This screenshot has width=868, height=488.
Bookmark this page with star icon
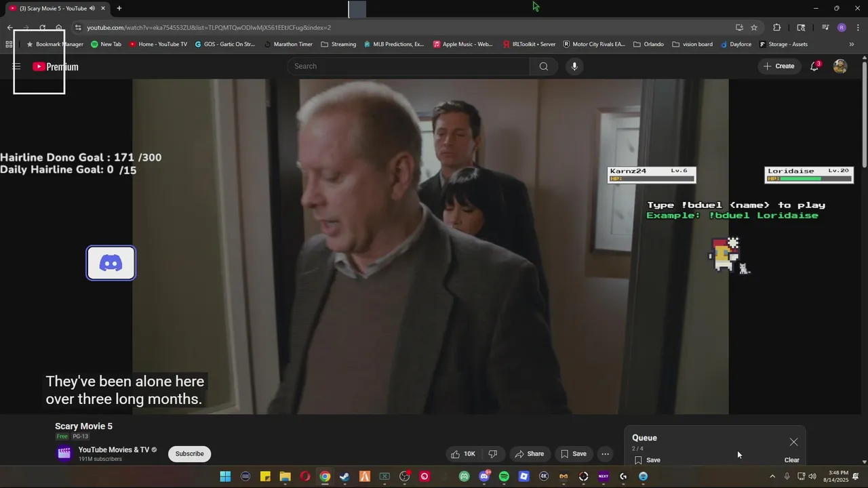pyautogui.click(x=754, y=28)
